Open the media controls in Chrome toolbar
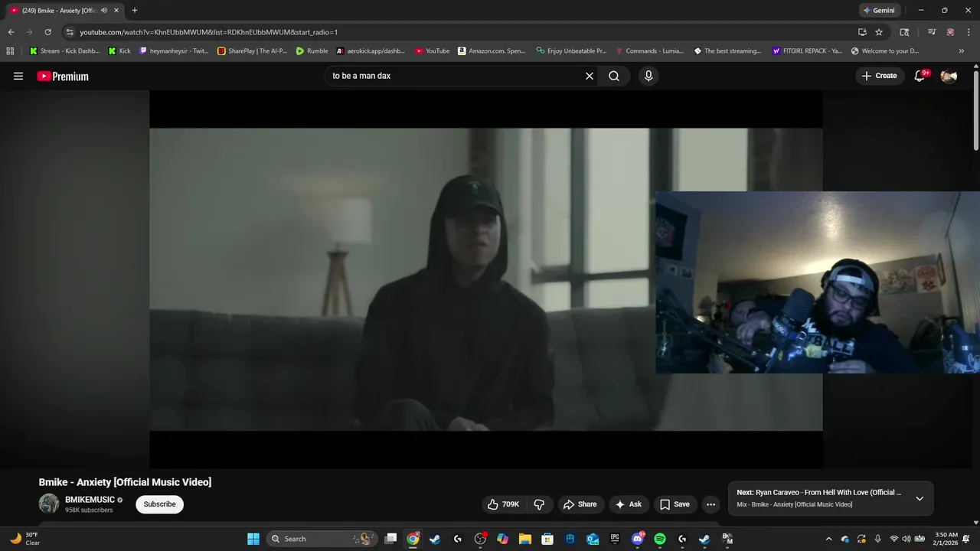Screen dimensions: 980x551 [x=932, y=32]
